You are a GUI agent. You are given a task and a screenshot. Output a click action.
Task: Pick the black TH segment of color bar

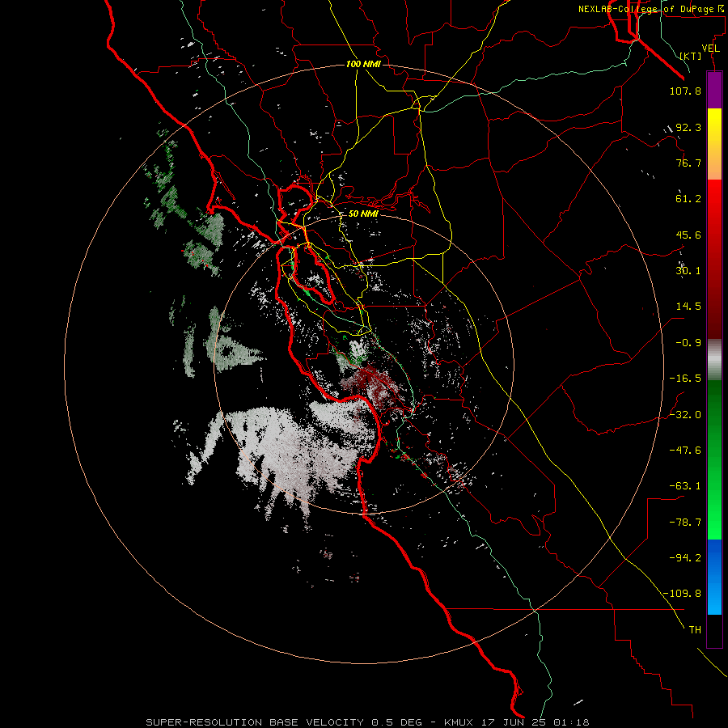[714, 631]
